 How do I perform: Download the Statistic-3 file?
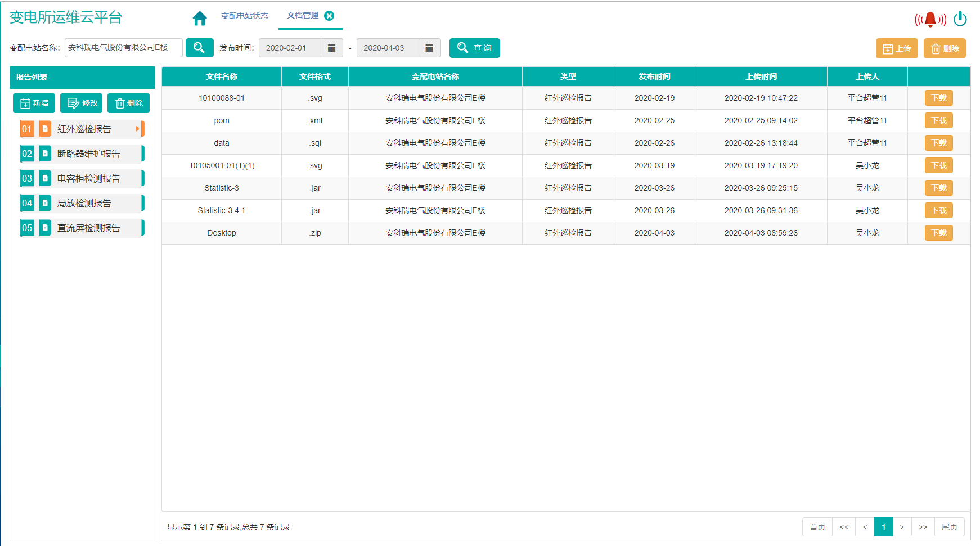(x=939, y=188)
